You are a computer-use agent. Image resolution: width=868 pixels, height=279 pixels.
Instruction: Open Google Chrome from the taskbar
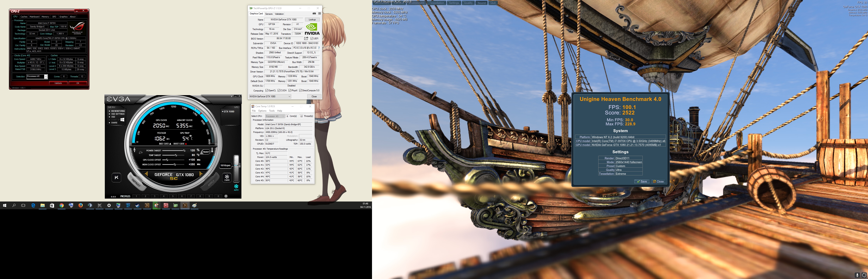62,205
